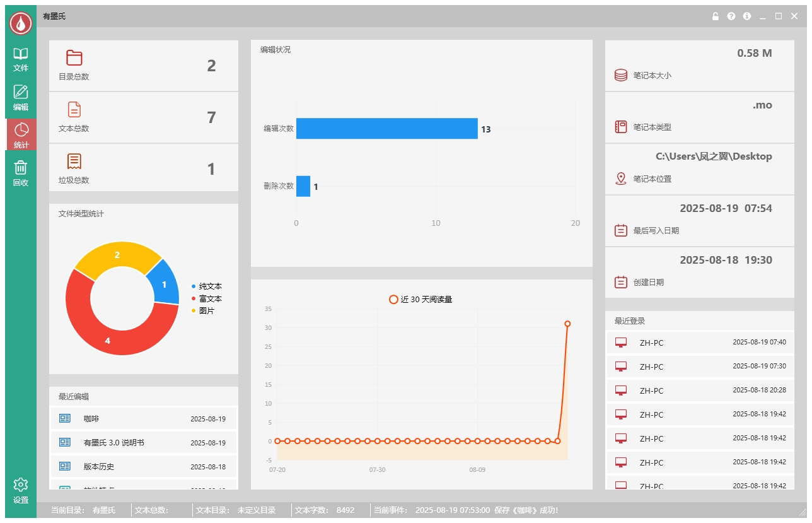Viewport: 812px width, 523px height.
Task: Select the 统计 (Statistics) pie icon
Action: pyautogui.click(x=21, y=134)
